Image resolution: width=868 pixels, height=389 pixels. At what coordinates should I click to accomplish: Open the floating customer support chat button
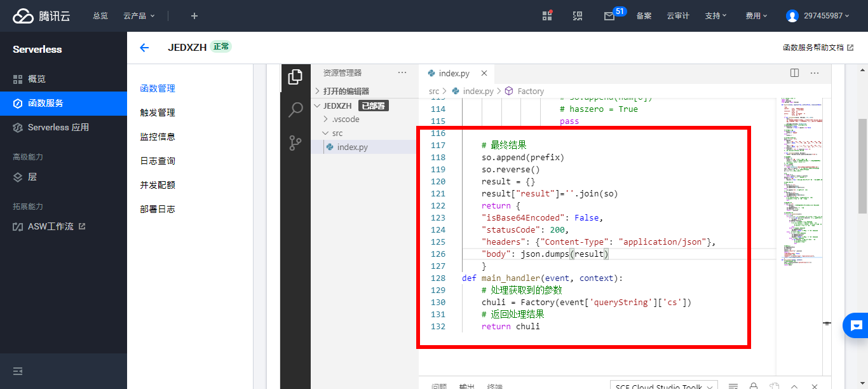tap(855, 325)
